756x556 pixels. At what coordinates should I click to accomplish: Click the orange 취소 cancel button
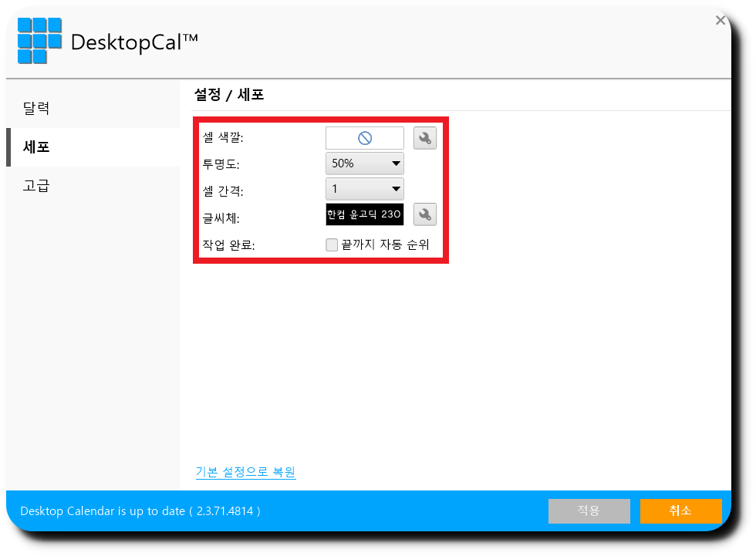680,511
